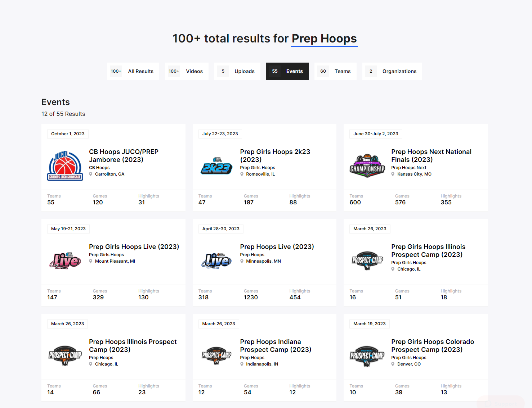Click the Games count 1230

pos(251,298)
